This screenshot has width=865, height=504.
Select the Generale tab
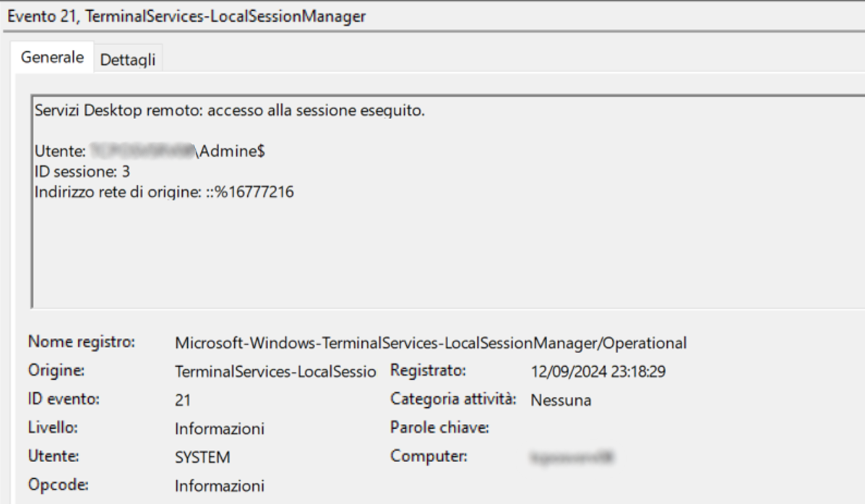point(52,58)
